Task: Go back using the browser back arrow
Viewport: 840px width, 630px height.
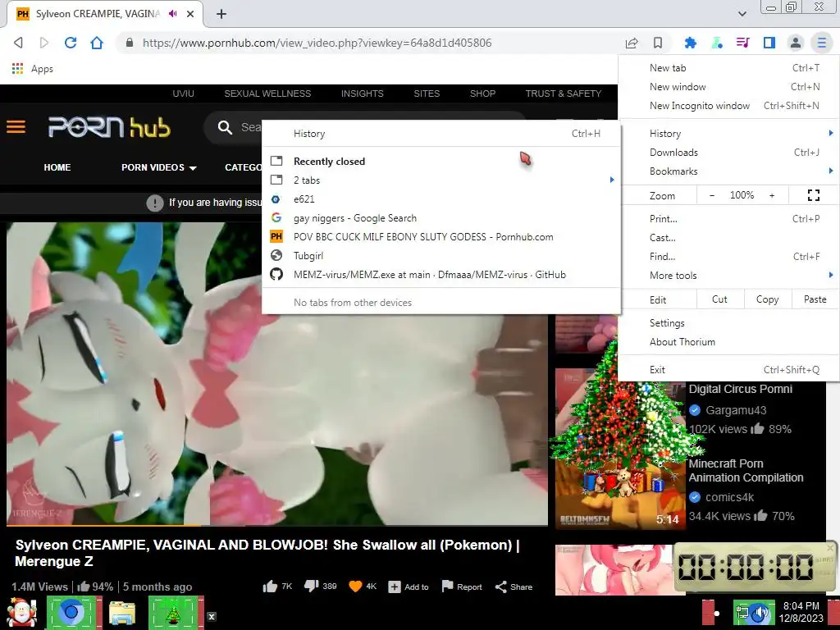Action: 18,43
